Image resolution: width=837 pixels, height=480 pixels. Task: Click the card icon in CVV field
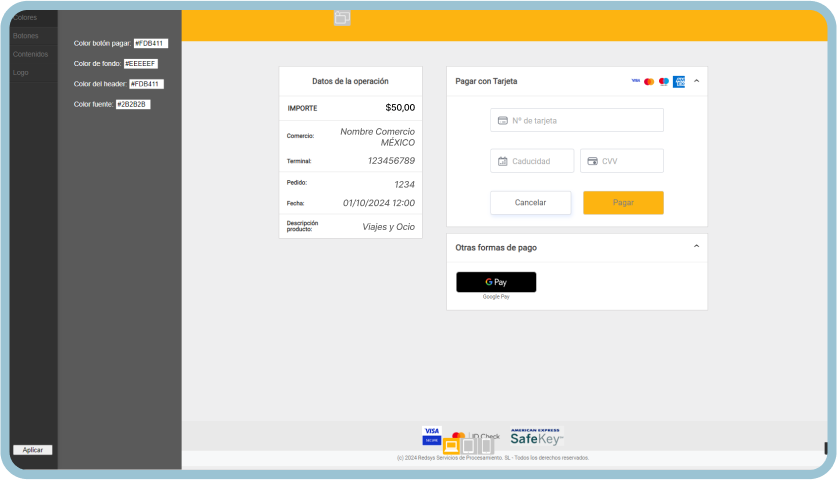point(592,161)
